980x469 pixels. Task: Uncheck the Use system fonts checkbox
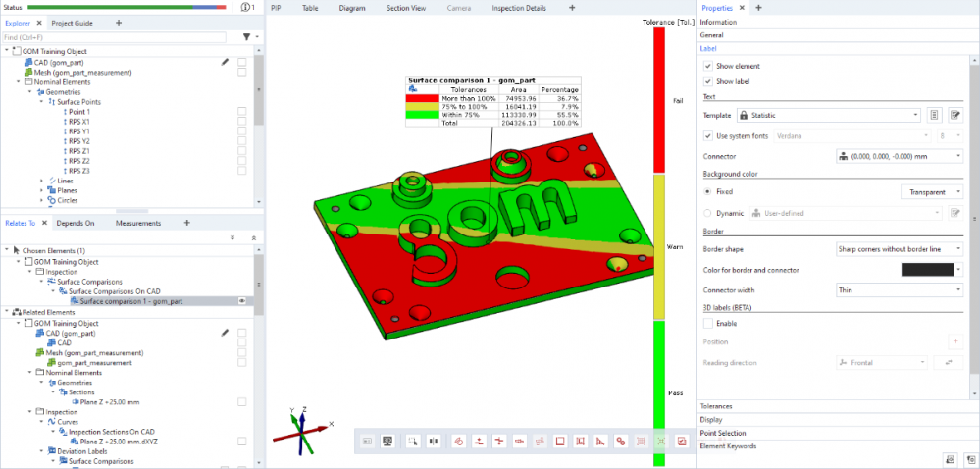[x=708, y=135]
